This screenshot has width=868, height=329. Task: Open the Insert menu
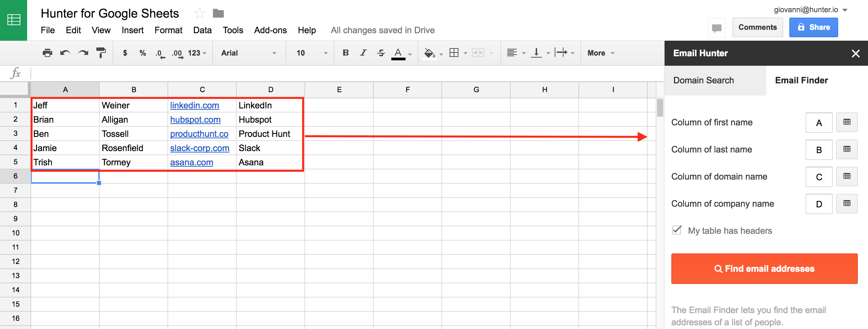tap(133, 30)
